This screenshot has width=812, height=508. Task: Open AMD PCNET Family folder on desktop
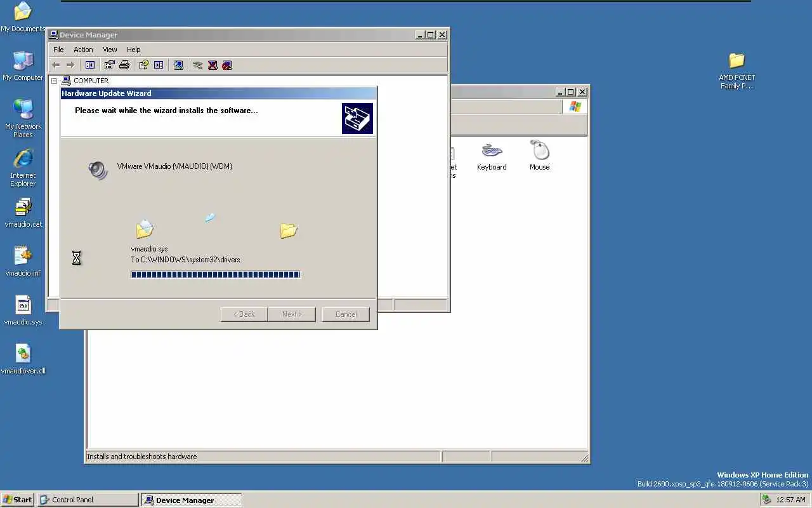(x=737, y=71)
